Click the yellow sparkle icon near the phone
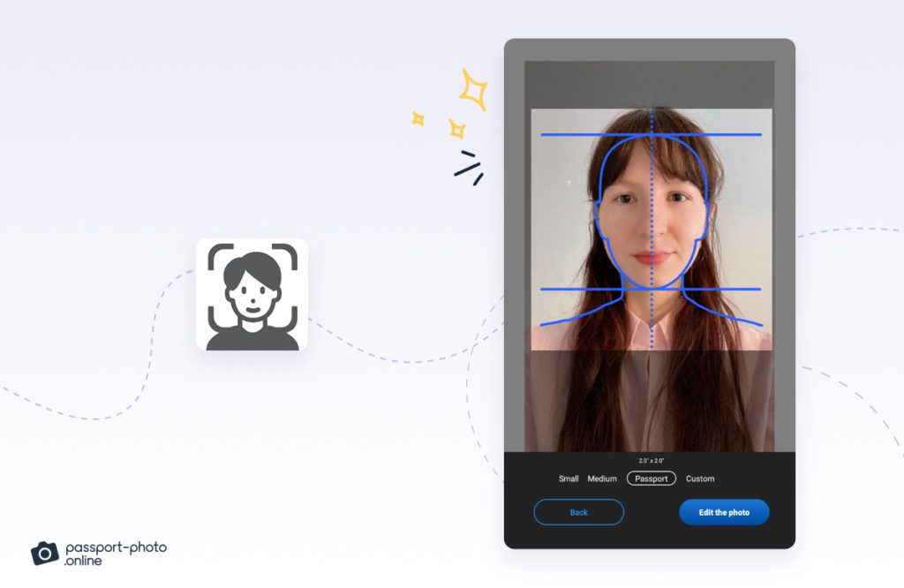 pos(474,88)
